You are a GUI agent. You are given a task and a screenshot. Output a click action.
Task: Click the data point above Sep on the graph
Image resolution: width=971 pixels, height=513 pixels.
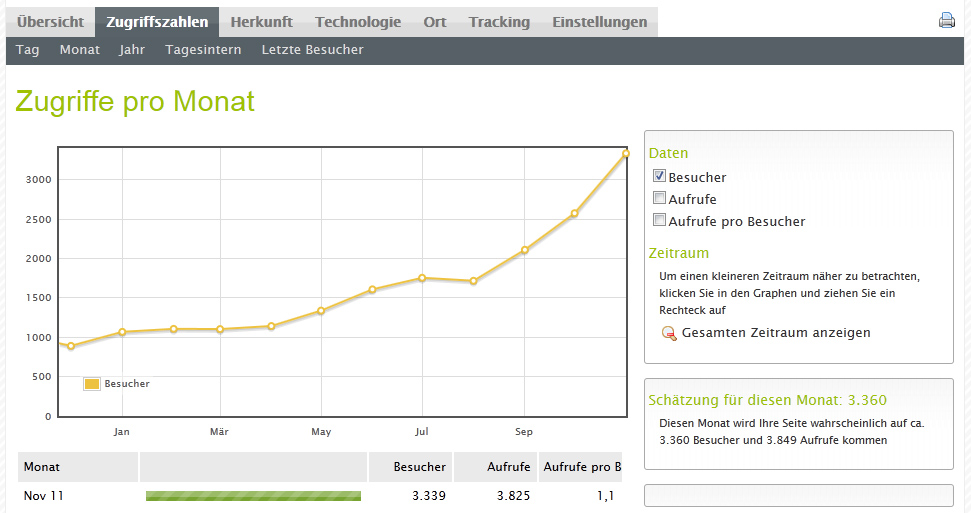[x=525, y=250]
